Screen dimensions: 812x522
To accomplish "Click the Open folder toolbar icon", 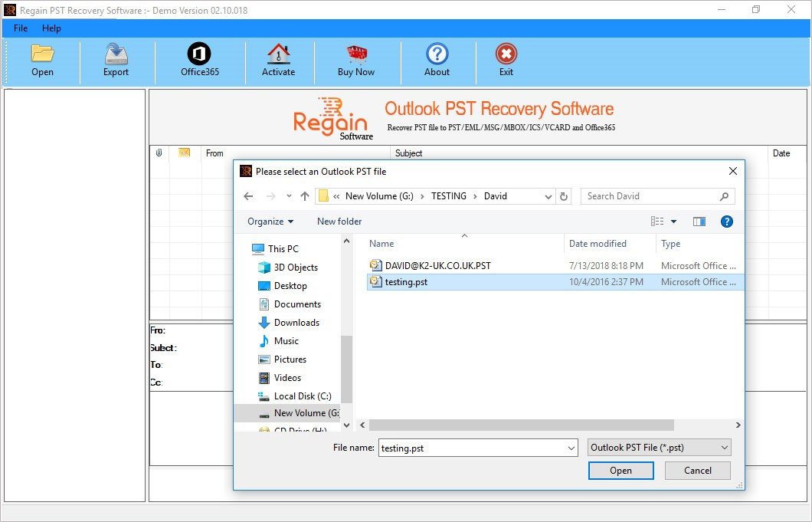I will 42,54.
